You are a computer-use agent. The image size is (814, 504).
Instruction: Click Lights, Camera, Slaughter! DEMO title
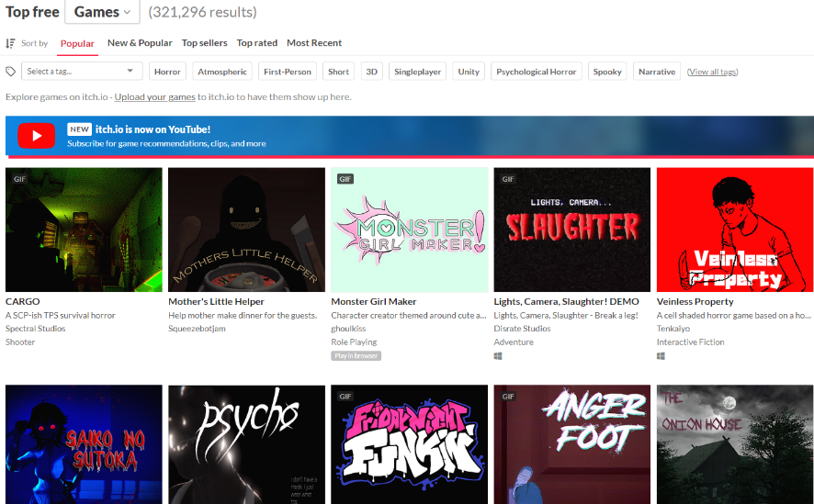566,301
